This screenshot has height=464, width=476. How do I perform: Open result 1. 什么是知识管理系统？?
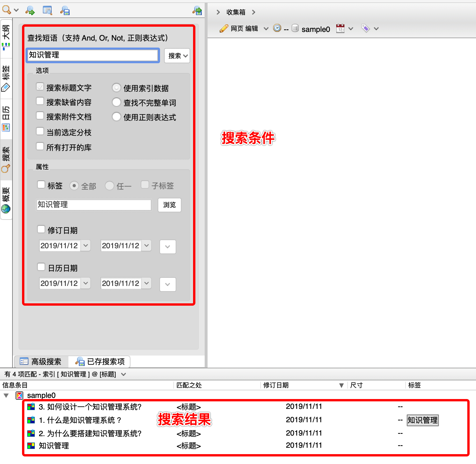(x=80, y=420)
